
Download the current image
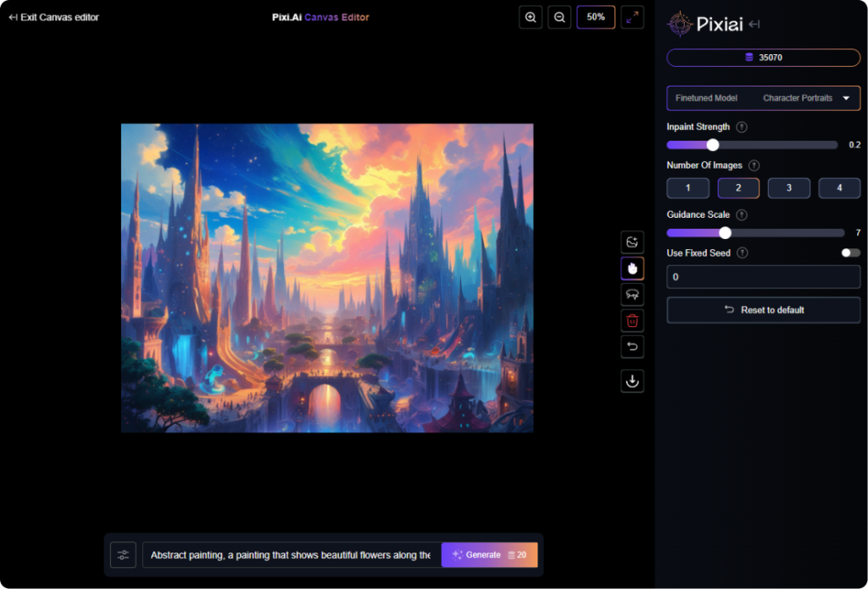(632, 381)
